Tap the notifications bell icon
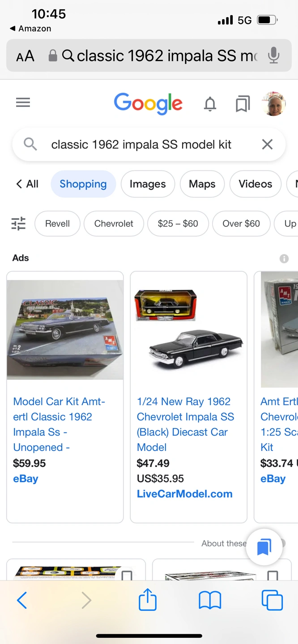Viewport: 298px width, 644px height. click(x=210, y=104)
